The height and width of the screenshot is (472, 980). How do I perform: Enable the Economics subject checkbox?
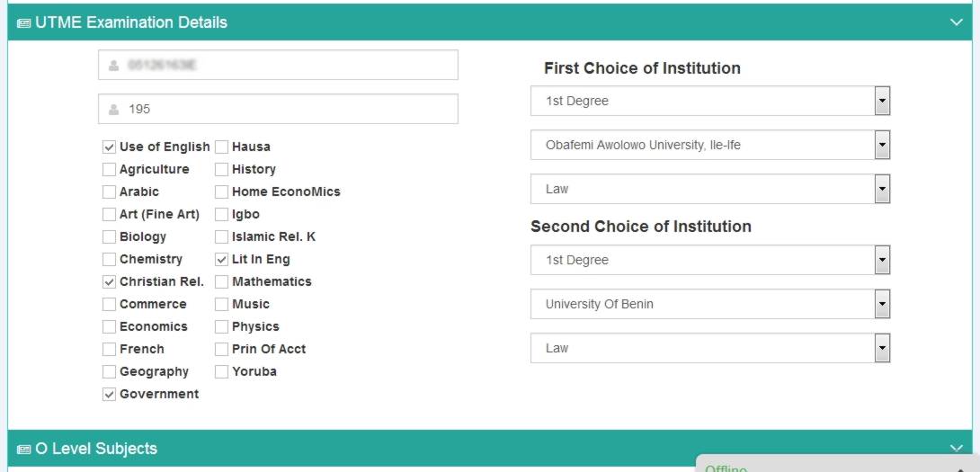click(110, 327)
